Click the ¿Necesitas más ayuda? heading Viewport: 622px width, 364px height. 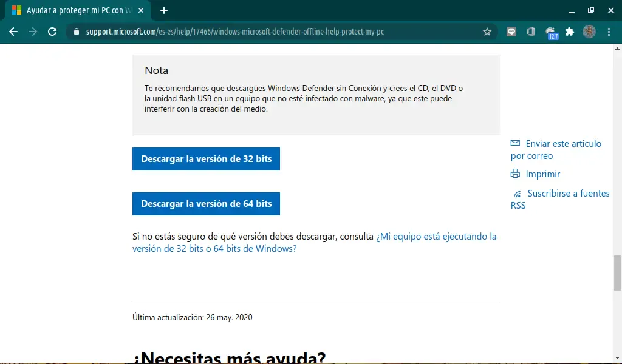(229, 357)
